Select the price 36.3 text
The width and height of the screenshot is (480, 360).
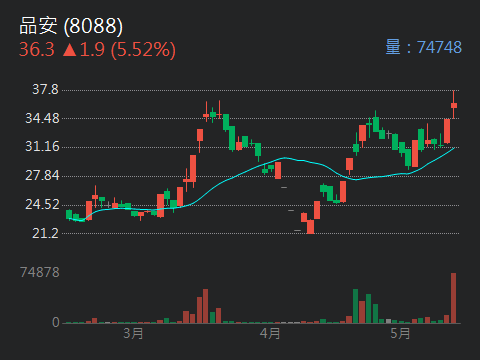(x=37, y=49)
